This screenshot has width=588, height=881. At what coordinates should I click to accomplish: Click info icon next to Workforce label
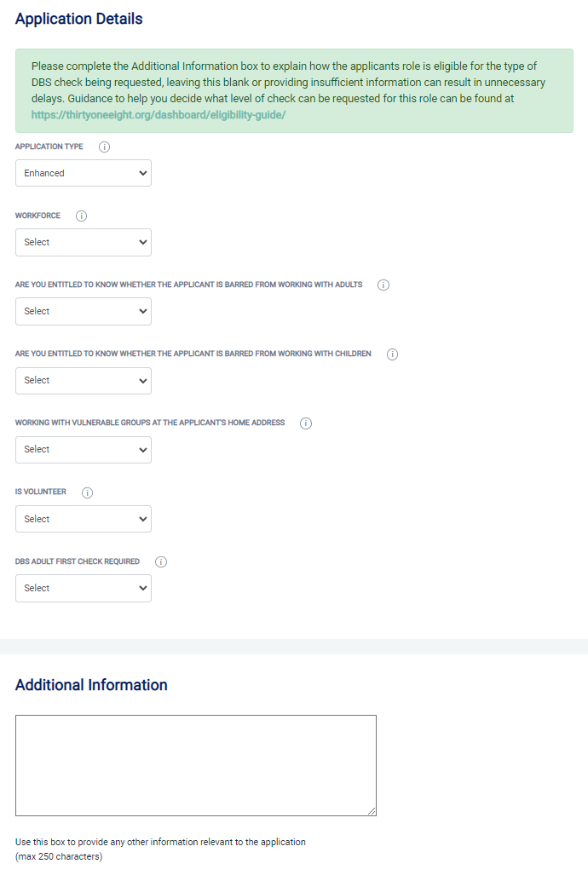tap(82, 216)
